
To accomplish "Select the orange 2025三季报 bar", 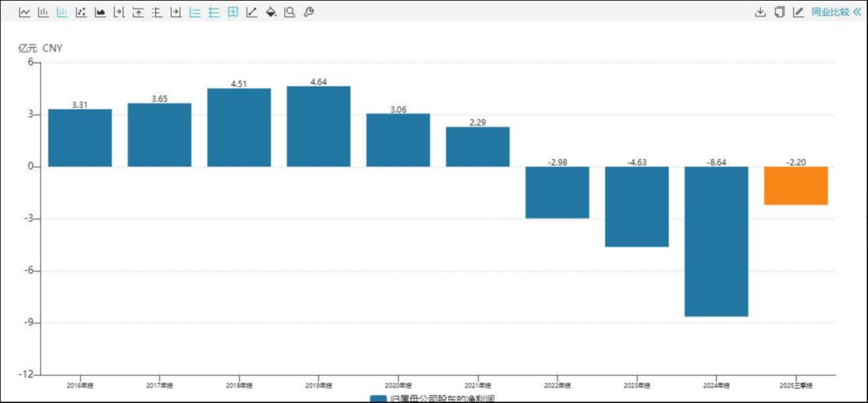I will point(796,186).
